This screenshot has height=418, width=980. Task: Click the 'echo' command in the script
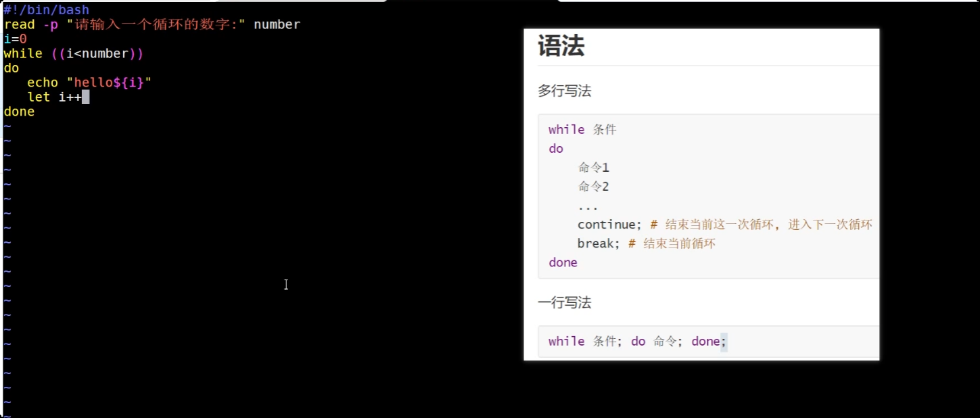pos(43,83)
